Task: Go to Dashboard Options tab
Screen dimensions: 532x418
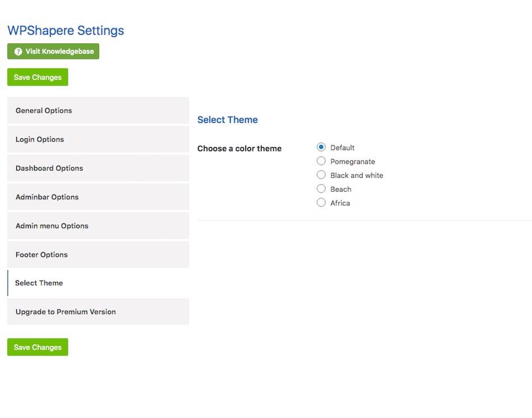Action: [x=98, y=168]
